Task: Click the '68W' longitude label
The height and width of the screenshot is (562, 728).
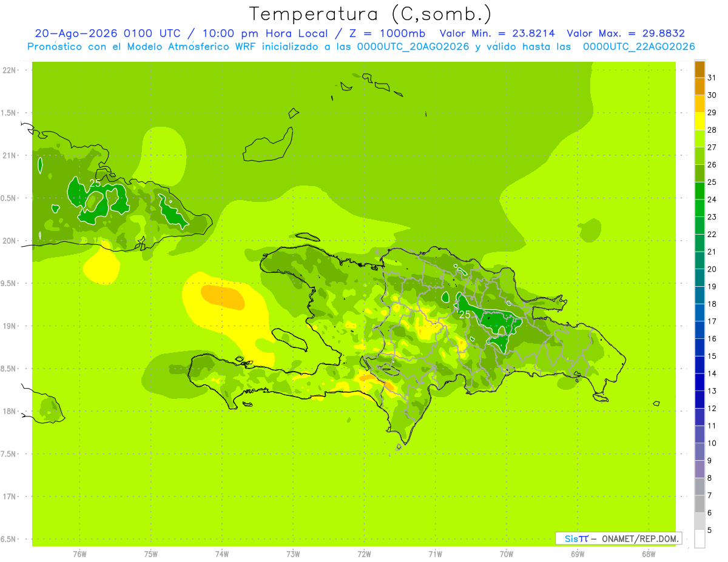Action: click(648, 554)
